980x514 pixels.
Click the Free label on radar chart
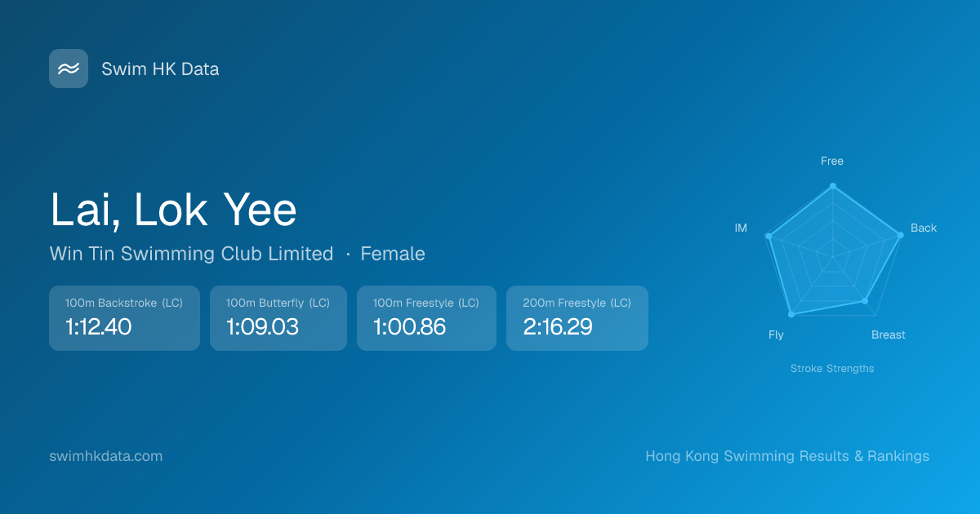pos(832,162)
